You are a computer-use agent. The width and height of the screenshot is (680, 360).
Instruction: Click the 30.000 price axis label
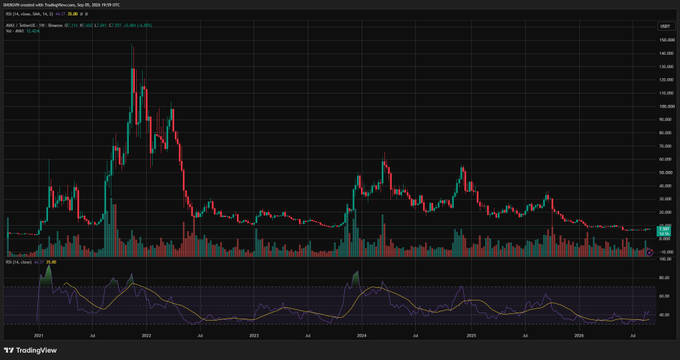click(x=667, y=199)
